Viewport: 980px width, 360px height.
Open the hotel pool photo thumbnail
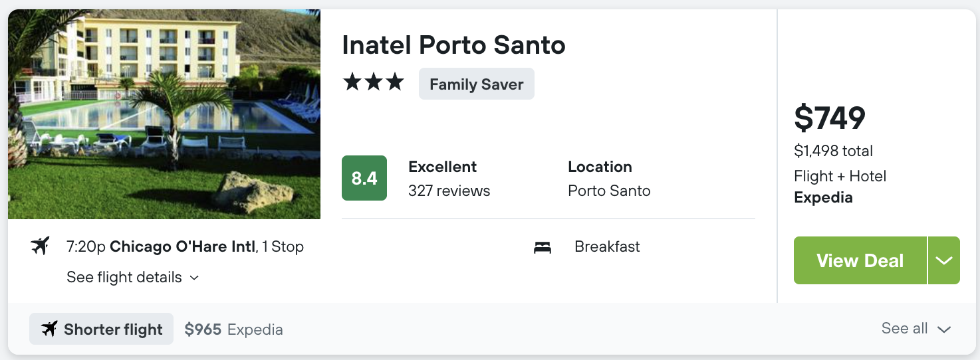click(x=164, y=114)
